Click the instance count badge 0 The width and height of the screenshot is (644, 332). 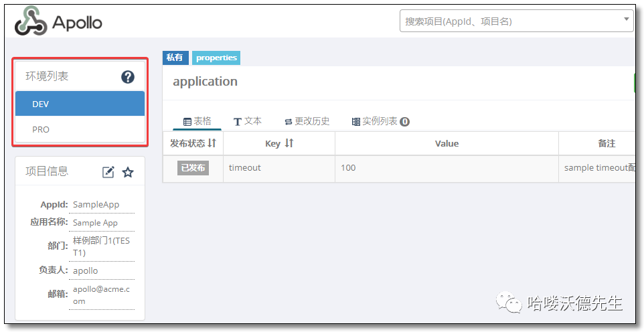[404, 122]
